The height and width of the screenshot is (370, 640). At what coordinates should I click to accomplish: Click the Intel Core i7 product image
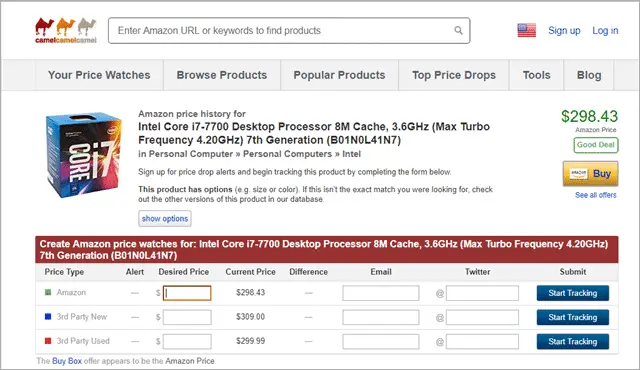tap(83, 155)
